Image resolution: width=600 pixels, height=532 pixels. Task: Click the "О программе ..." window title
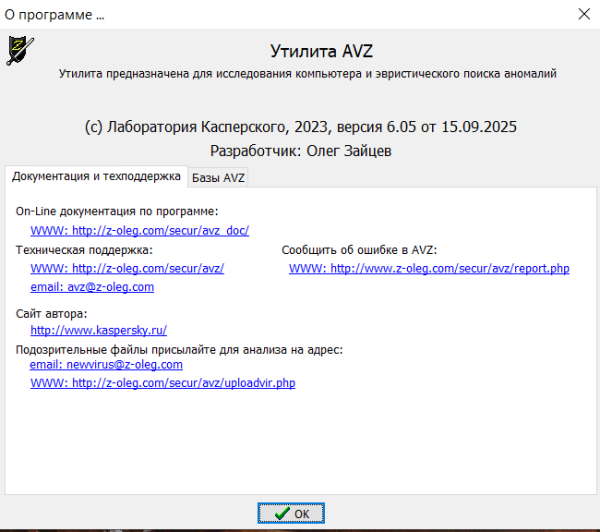54,15
